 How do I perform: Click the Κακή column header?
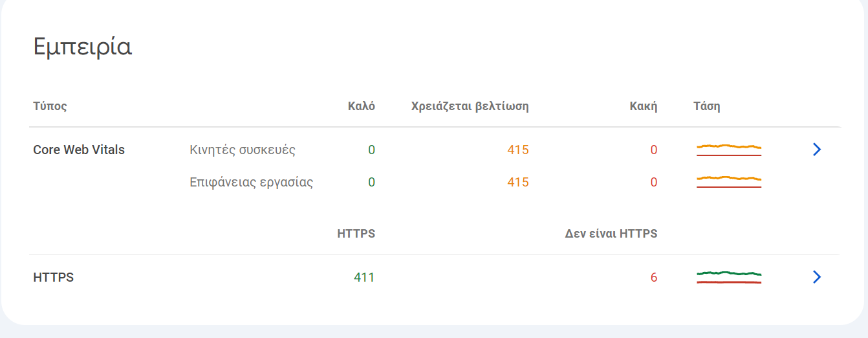coord(644,106)
